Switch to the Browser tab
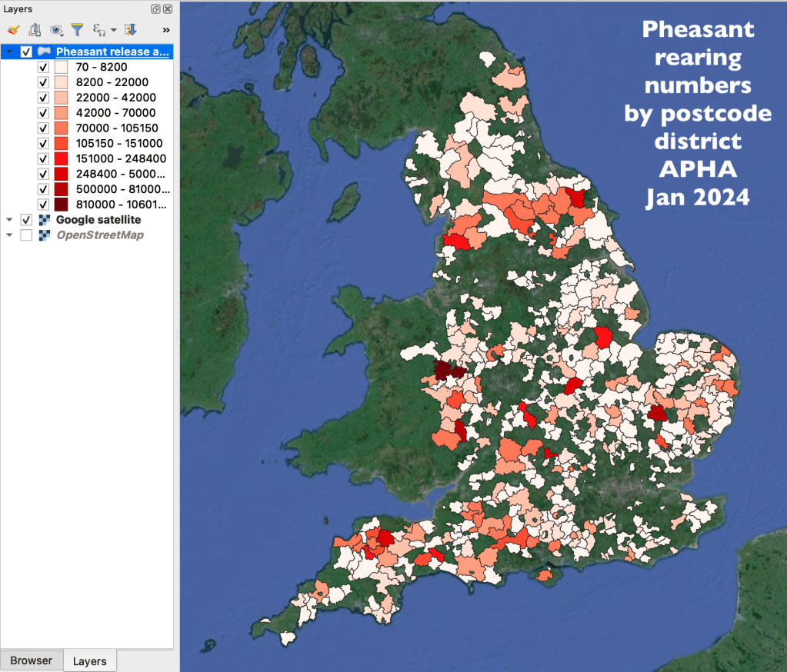The width and height of the screenshot is (787, 672). tap(31, 660)
